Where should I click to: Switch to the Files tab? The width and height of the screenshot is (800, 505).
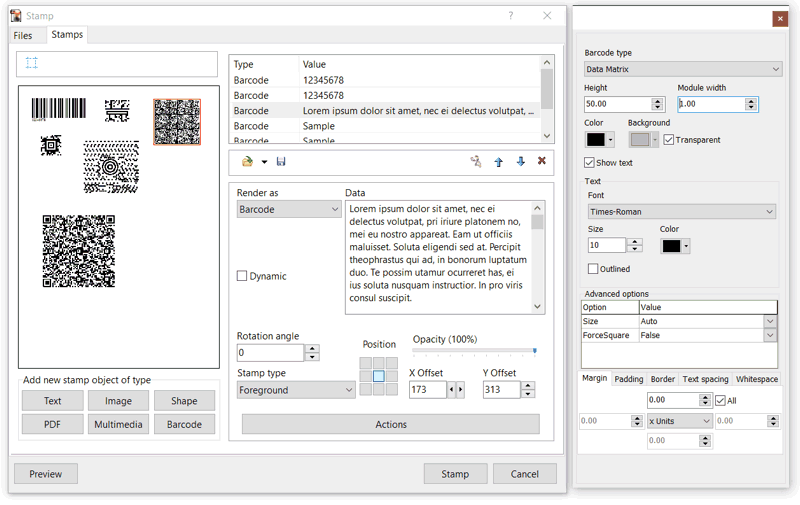click(x=23, y=35)
